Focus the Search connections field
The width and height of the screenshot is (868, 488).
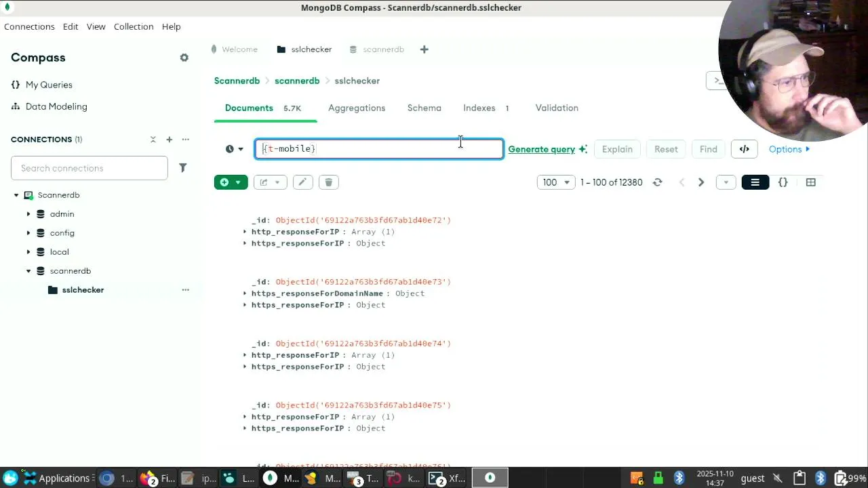point(90,168)
